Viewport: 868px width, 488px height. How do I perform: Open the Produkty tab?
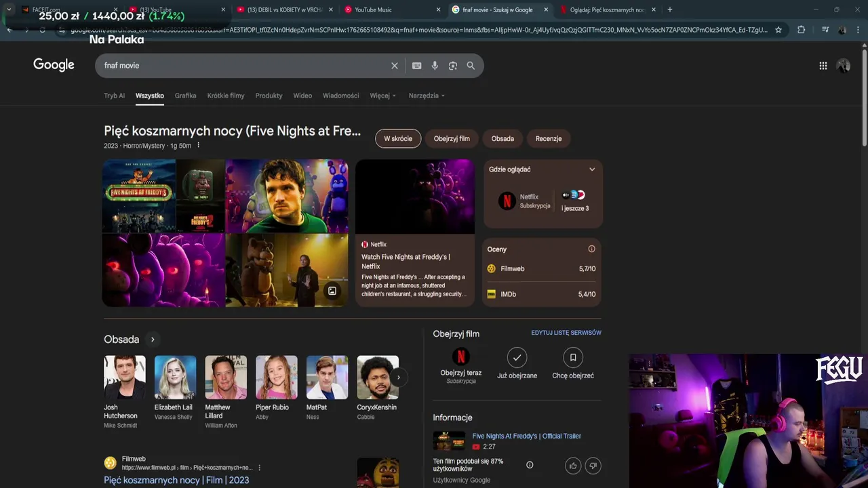[269, 96]
